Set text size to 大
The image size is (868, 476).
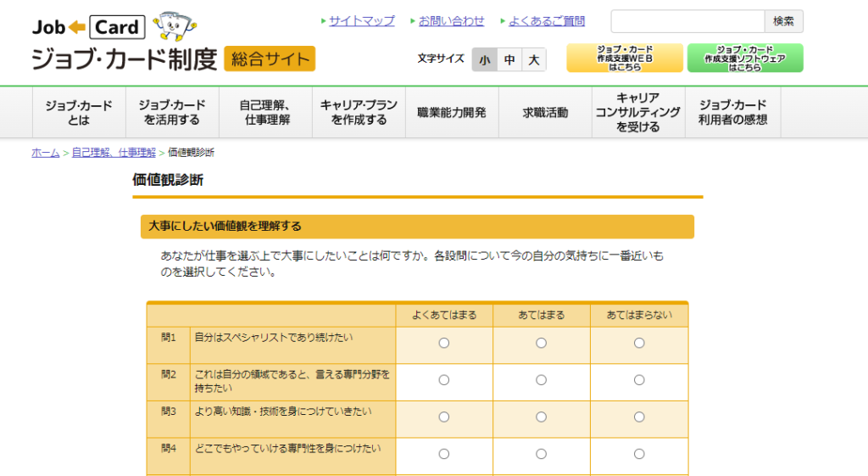533,59
